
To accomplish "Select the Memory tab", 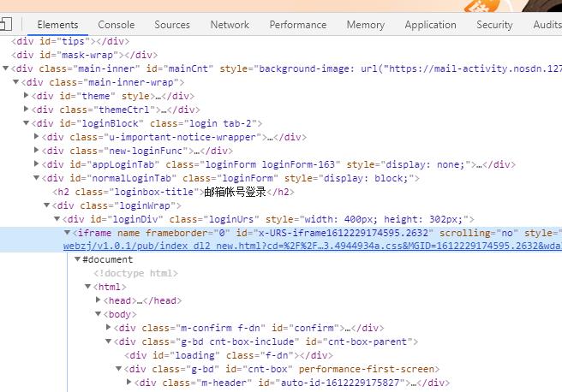I will coord(366,25).
